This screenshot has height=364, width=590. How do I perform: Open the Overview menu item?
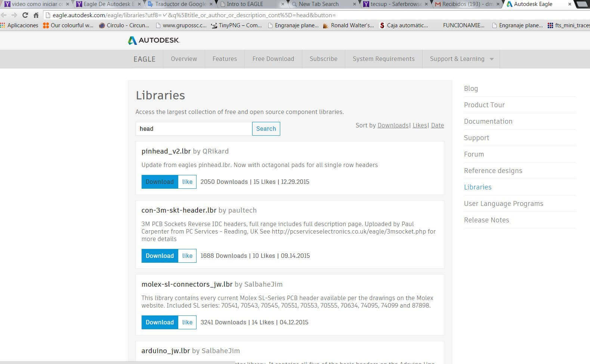click(x=184, y=59)
